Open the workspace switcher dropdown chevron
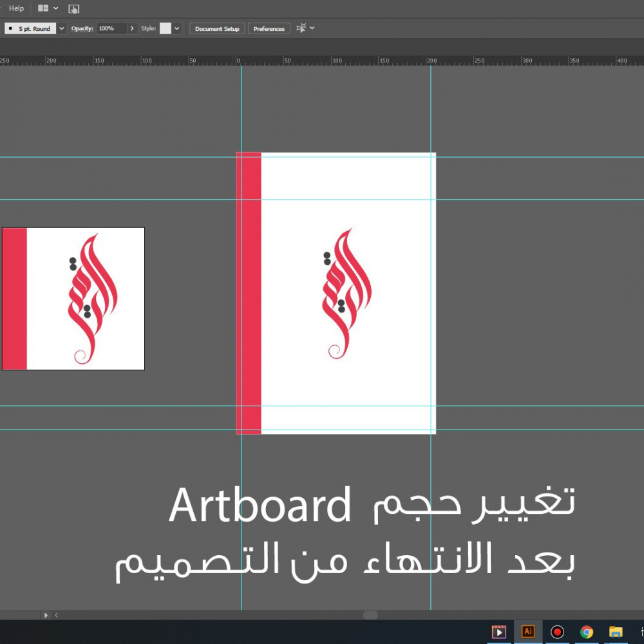Viewport: 644px width, 644px height. coord(55,8)
